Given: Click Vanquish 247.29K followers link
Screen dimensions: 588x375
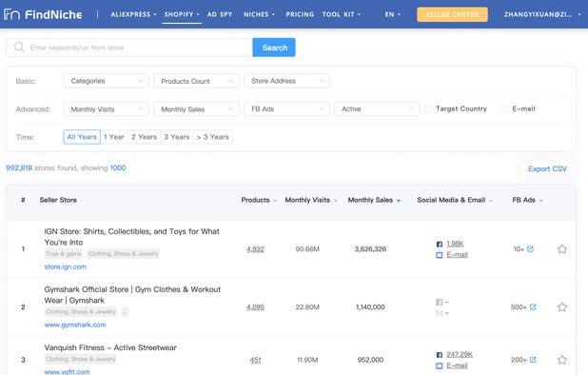Looking at the screenshot, I should tap(460, 355).
